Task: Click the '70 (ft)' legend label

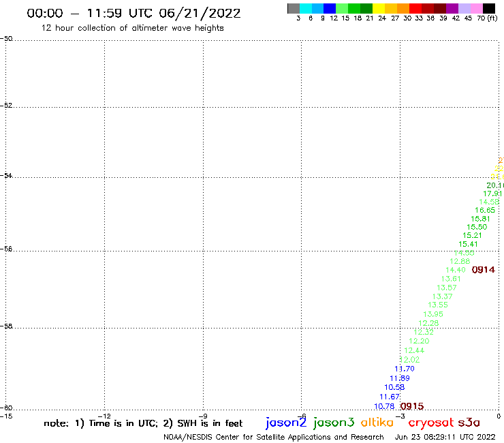Action: tap(487, 18)
